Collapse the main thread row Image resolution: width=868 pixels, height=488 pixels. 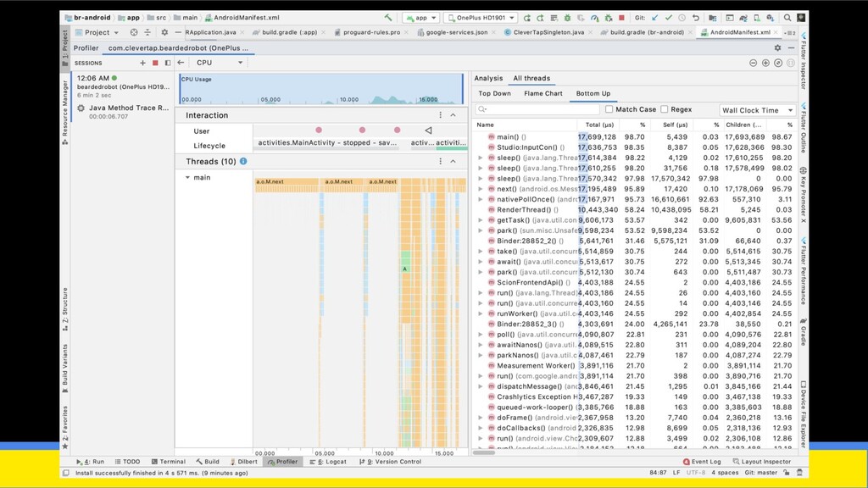coord(187,178)
